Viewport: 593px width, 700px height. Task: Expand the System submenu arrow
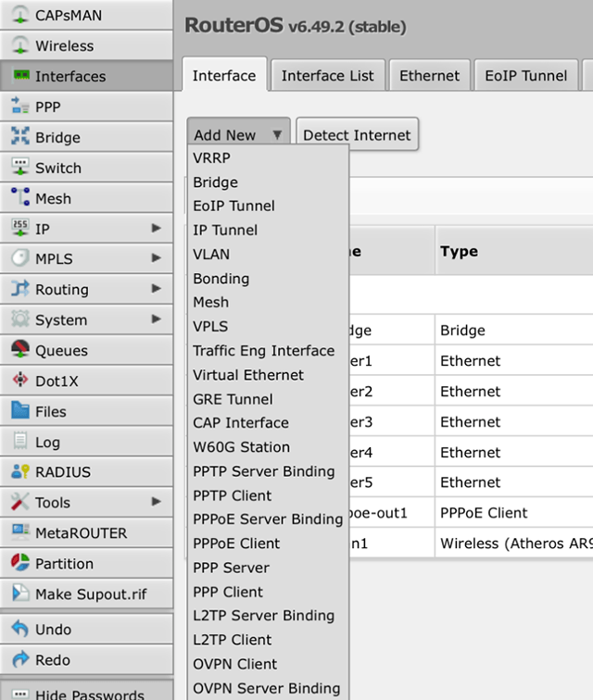[156, 319]
